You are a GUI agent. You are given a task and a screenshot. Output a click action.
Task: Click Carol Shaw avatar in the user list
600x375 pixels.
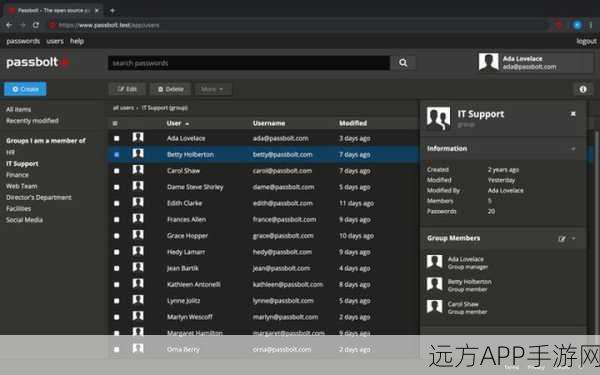138,170
